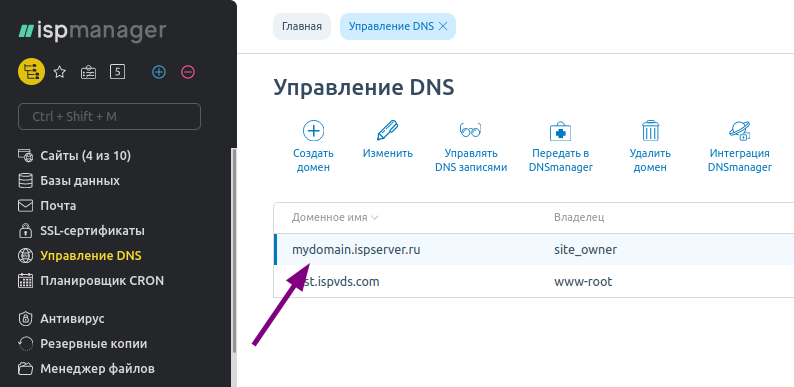Viewport: 794px width, 387px height.
Task: Click the Управление DNS globe icon
Action: click(x=25, y=256)
